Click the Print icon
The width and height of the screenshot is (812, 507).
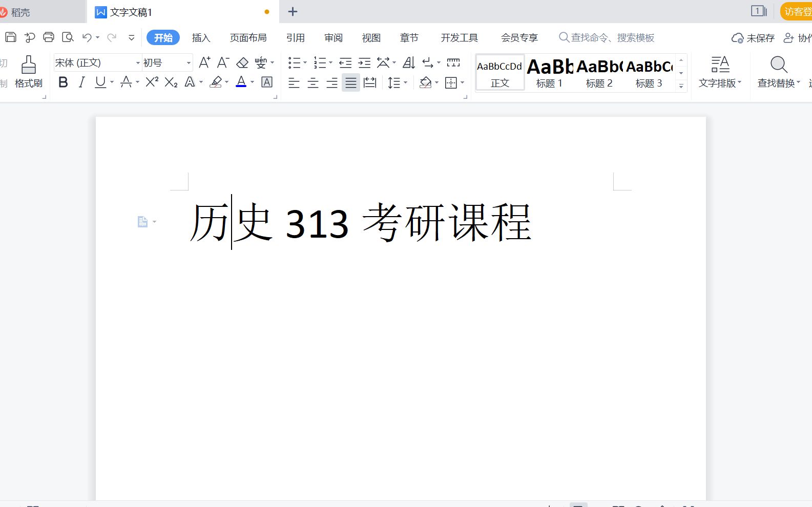[x=49, y=37]
